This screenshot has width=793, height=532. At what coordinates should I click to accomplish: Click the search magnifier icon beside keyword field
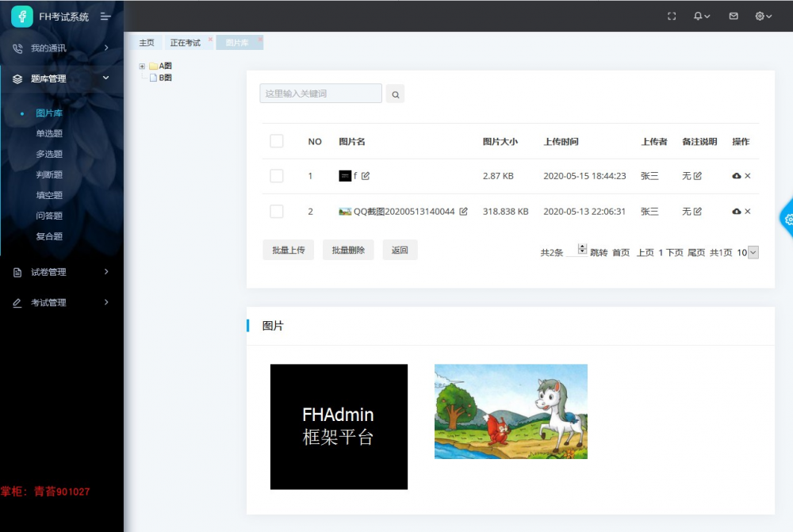pyautogui.click(x=395, y=94)
